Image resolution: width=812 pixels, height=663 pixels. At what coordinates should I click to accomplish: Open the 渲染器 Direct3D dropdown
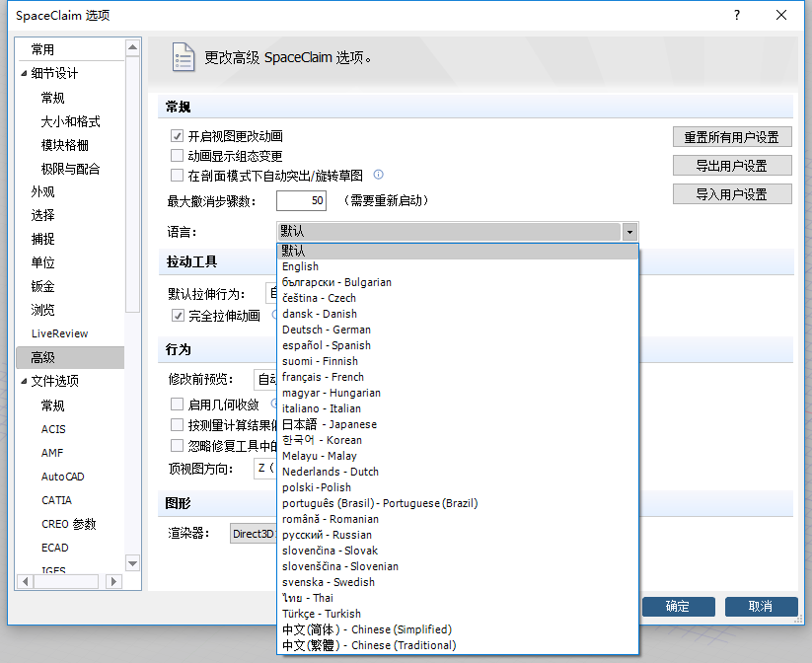click(x=254, y=534)
